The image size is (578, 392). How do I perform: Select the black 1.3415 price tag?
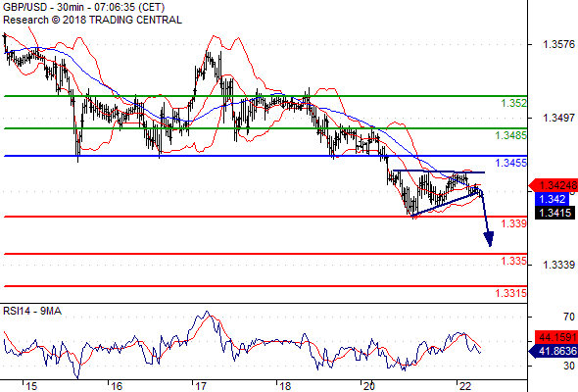pyautogui.click(x=554, y=213)
